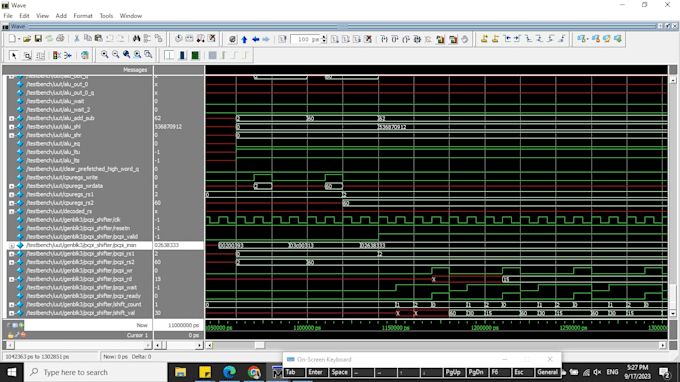Viewport: 680px width, 382px height.
Task: Click the Run simulation icon right of run length
Action: point(335,39)
